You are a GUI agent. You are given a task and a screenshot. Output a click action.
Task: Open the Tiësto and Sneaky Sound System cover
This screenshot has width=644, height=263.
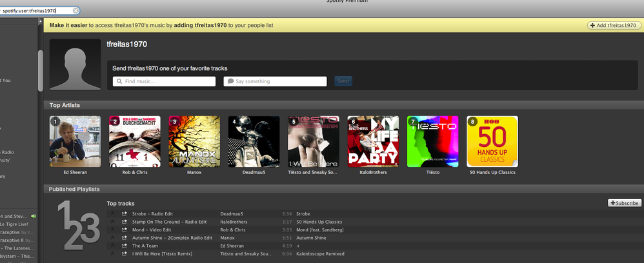click(314, 142)
